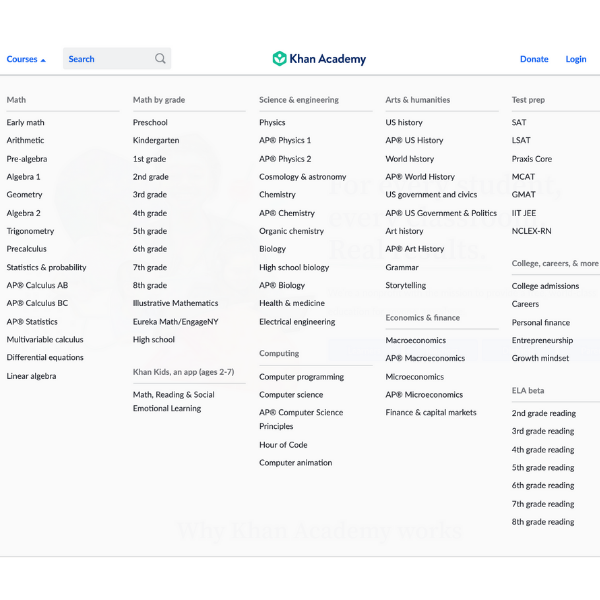This screenshot has height=600, width=600.
Task: Open Microeconomics under Economics & finance
Action: pos(415,377)
